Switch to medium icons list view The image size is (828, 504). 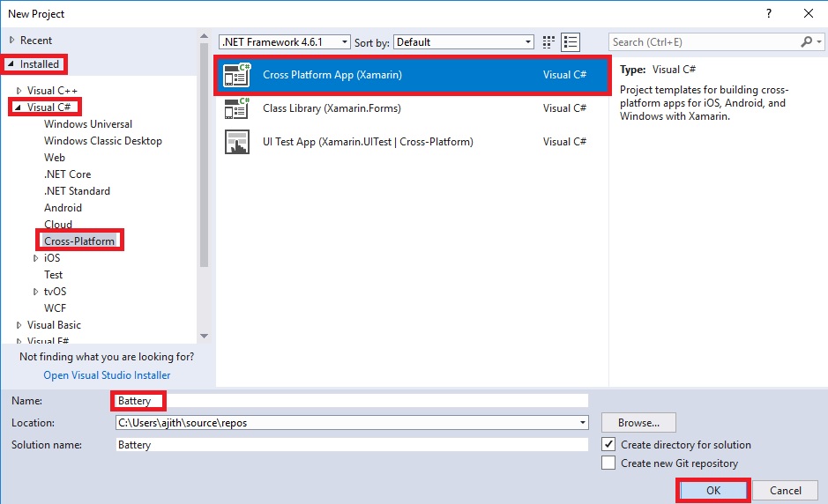[x=571, y=42]
